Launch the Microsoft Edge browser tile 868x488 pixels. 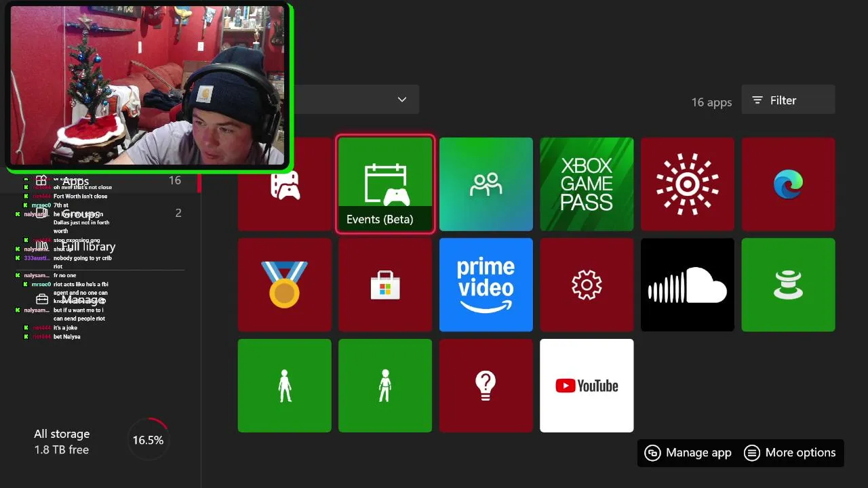[789, 184]
